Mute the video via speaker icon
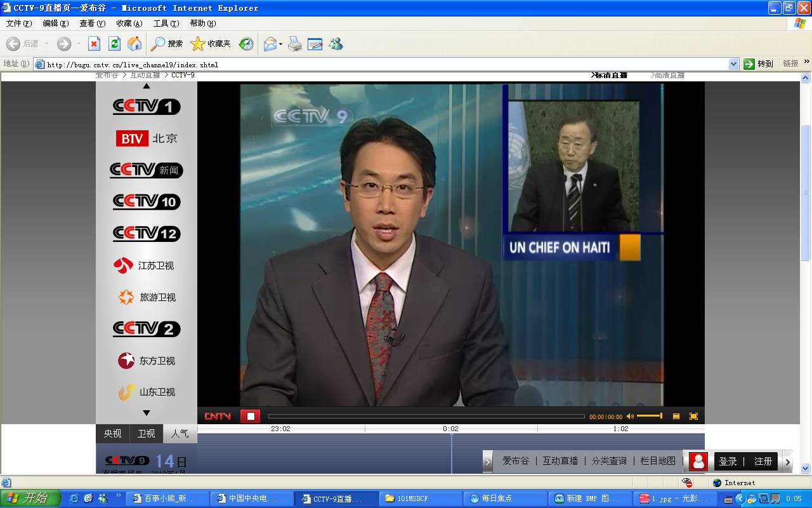Screen dimensions: 812x508 (630, 417)
